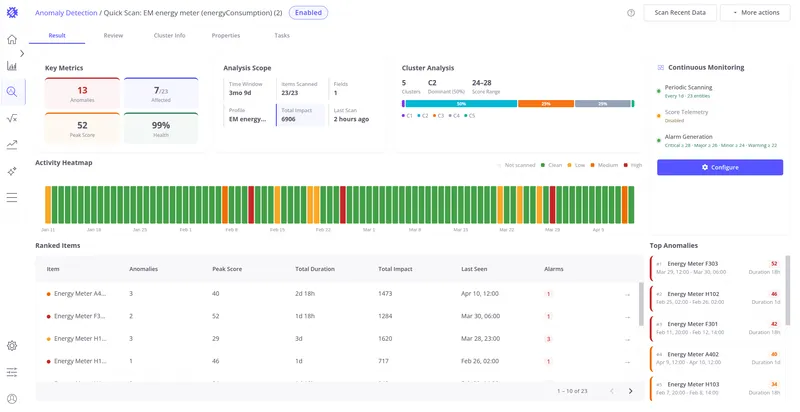Open the More actions dropdown

756,13
